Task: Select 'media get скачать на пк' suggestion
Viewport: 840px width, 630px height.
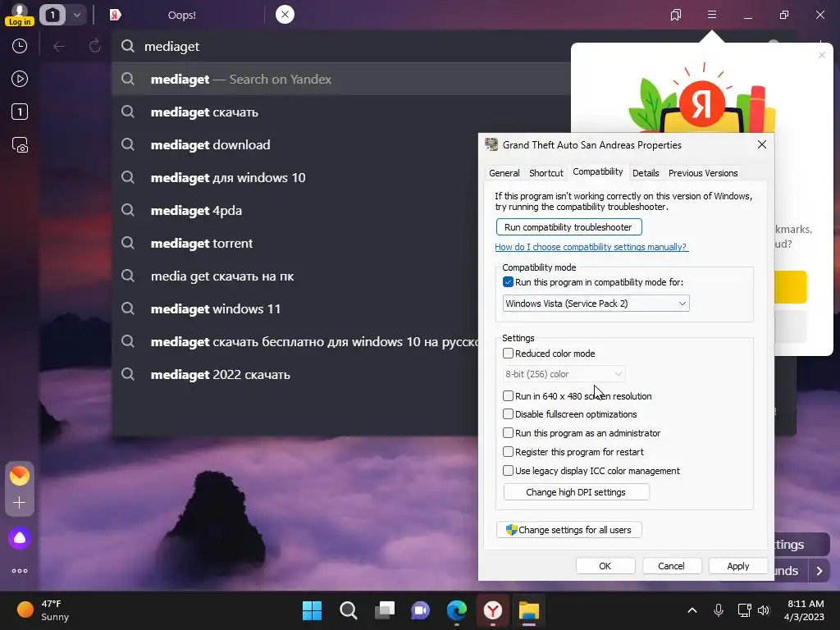Action: pos(295,276)
